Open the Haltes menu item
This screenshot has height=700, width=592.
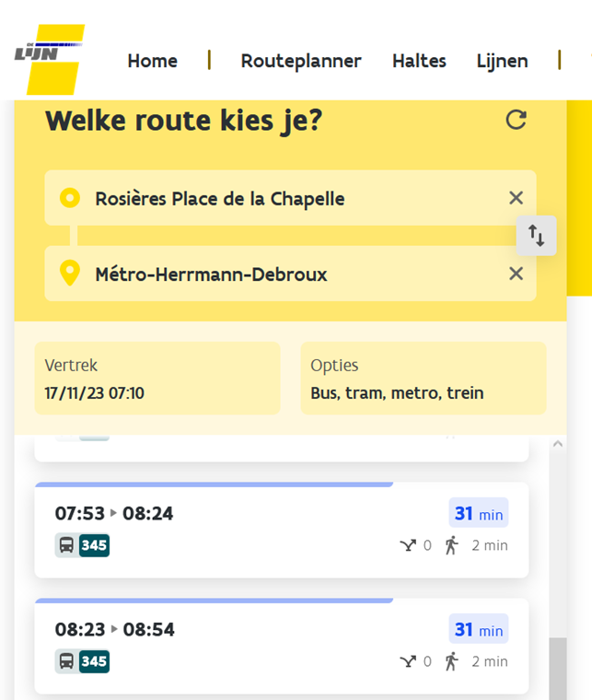pos(419,61)
